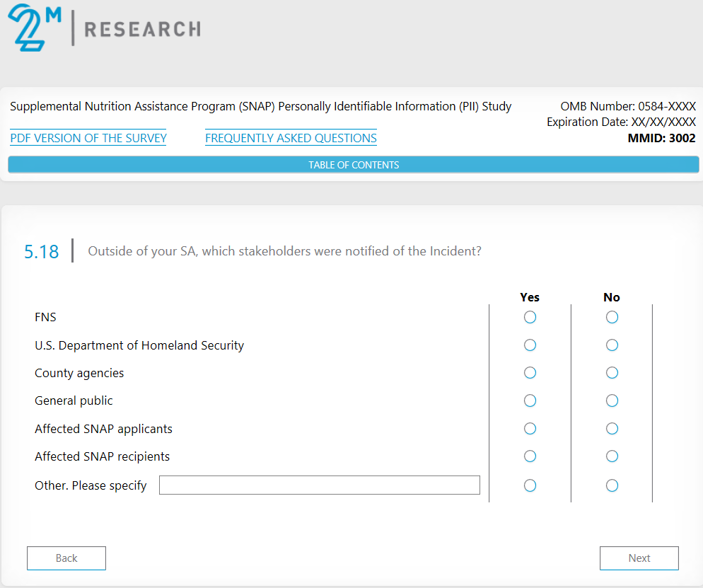Expand the Table of Contents bar

coord(353,165)
